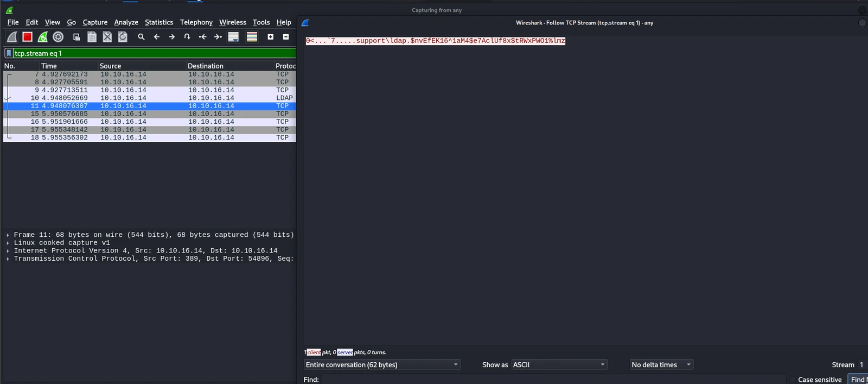Sort packets by the Destination column header
This screenshot has height=384, width=868.
click(229, 66)
